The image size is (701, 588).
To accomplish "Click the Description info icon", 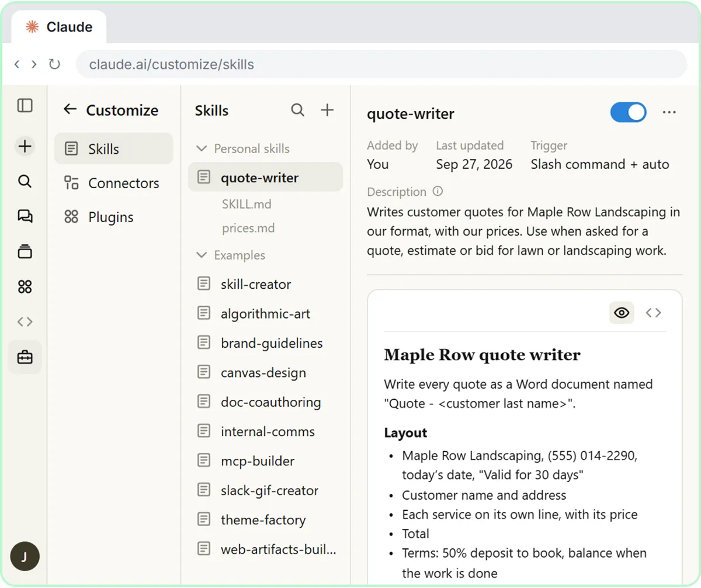I will click(438, 191).
